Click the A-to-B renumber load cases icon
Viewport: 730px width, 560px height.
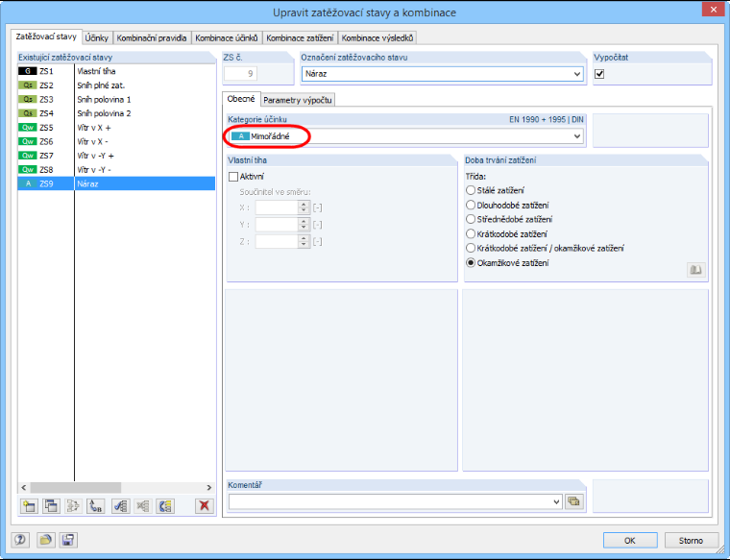[x=95, y=505]
